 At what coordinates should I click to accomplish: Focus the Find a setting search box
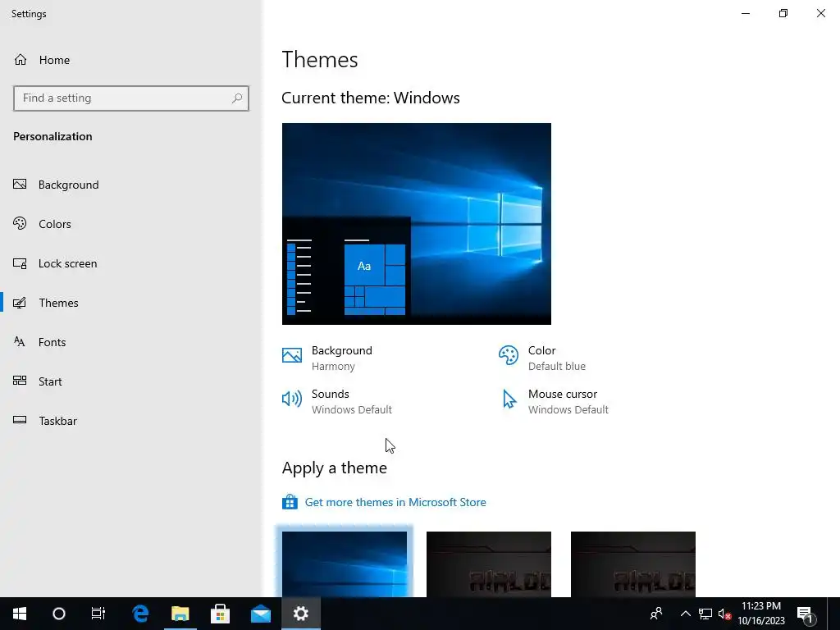click(x=130, y=98)
